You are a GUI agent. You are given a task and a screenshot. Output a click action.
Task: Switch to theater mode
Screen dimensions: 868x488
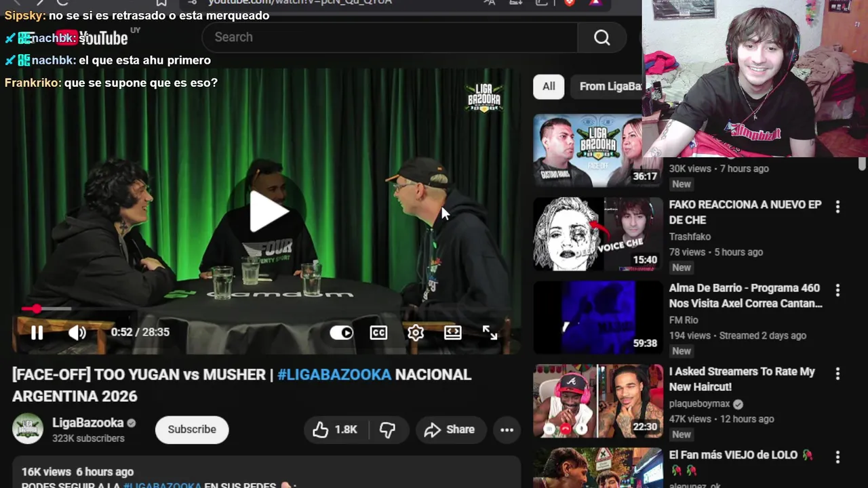452,332
